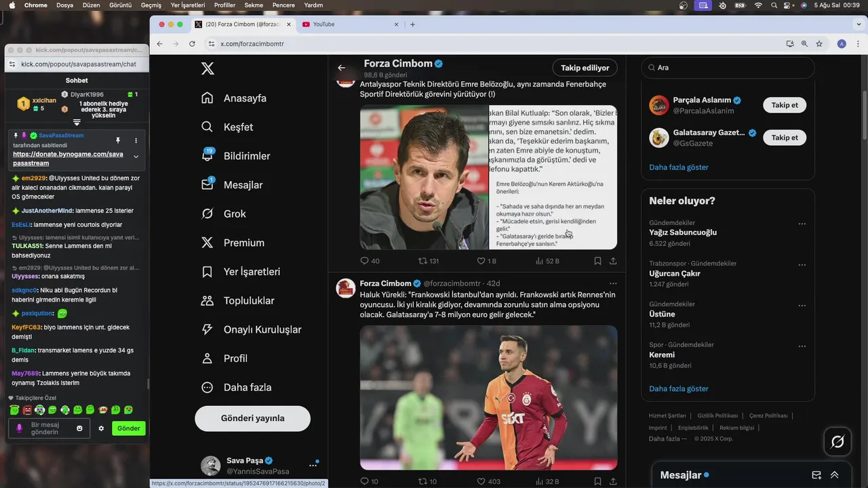868x488 pixels.
Task: Click the Takip ediyor button
Action: [x=585, y=68]
